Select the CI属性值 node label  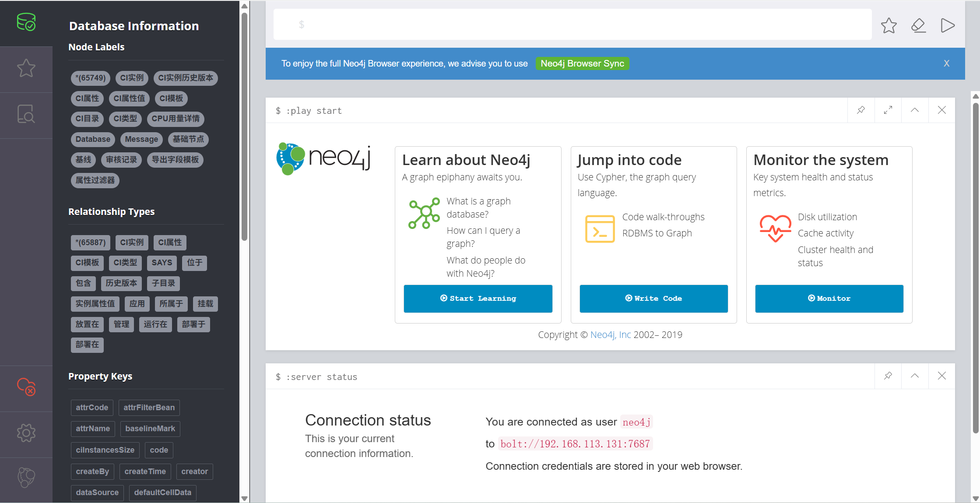[x=129, y=98]
